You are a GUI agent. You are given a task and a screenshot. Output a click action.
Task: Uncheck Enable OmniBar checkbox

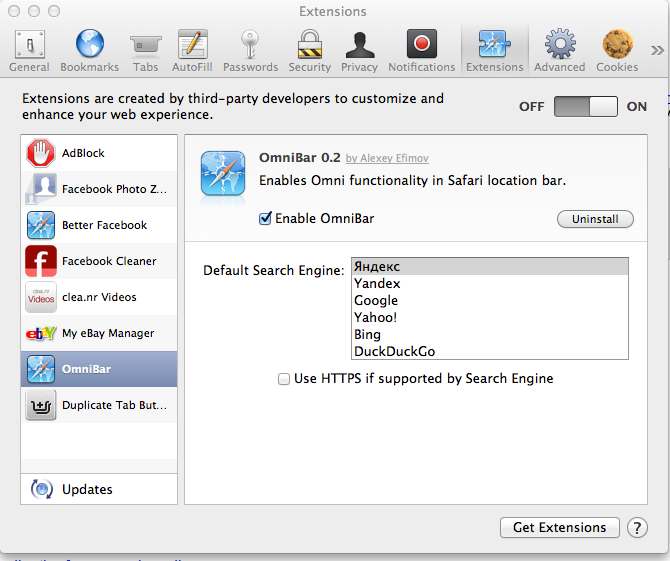click(265, 218)
